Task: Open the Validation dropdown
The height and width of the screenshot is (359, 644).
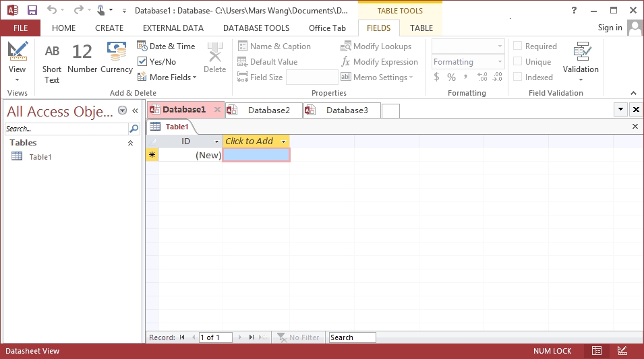Action: 581,61
